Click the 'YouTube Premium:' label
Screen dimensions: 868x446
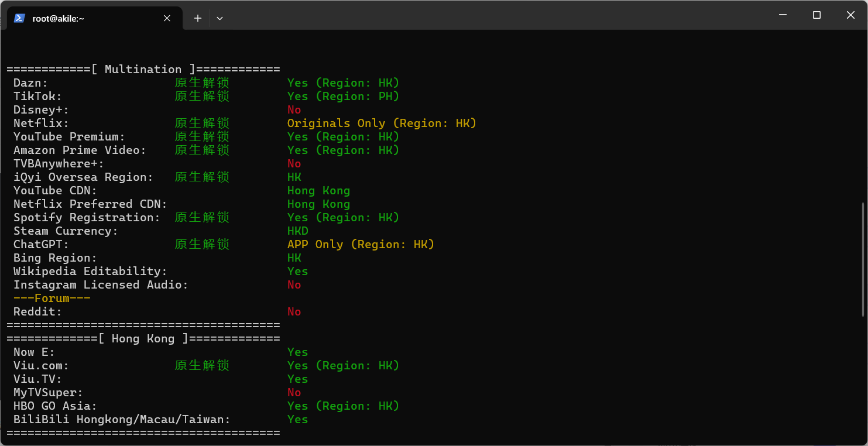coord(69,136)
